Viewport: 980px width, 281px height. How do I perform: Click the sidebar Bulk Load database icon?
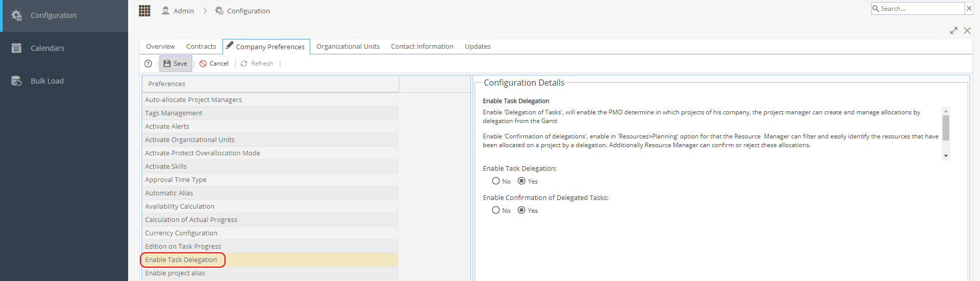tap(16, 81)
